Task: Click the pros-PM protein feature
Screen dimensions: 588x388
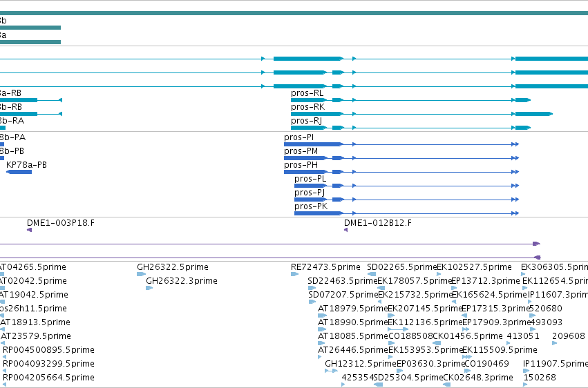Action: click(x=401, y=158)
